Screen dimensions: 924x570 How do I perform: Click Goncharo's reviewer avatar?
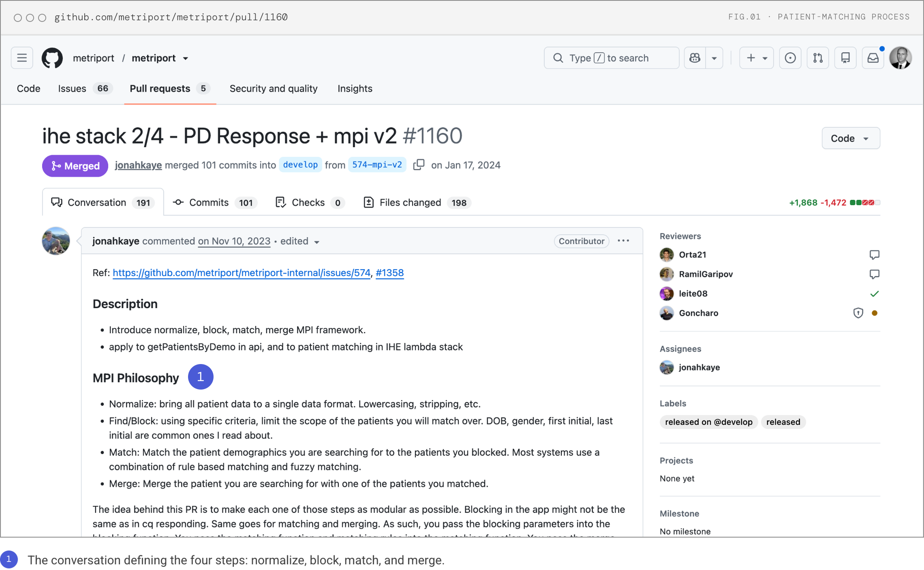pos(667,313)
